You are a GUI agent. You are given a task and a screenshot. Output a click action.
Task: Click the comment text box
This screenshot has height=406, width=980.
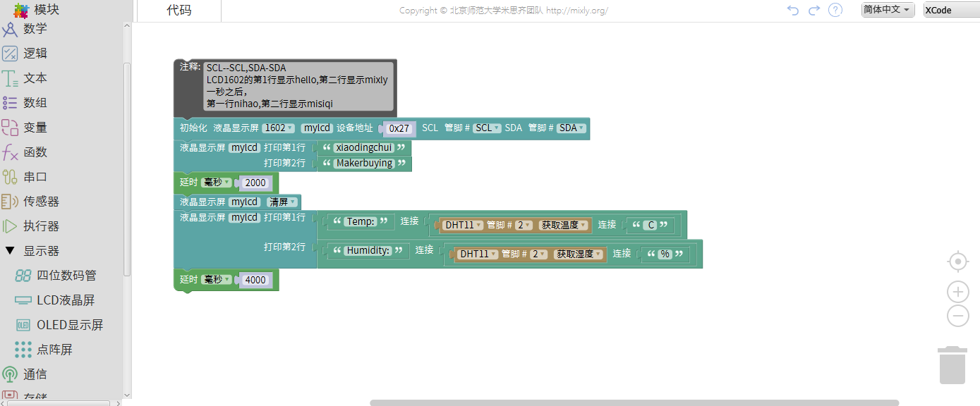click(x=298, y=86)
